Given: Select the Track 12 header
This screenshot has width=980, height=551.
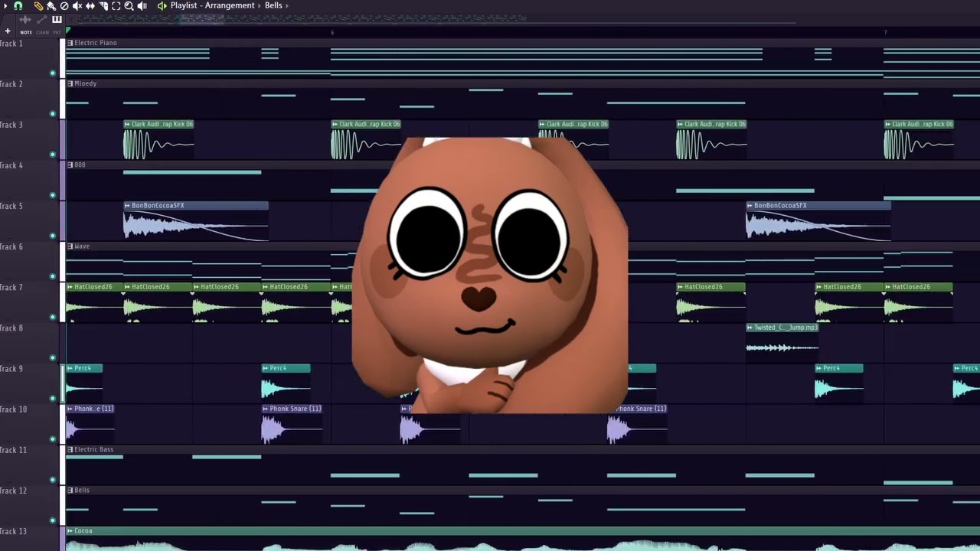Looking at the screenshot, I should point(30,504).
